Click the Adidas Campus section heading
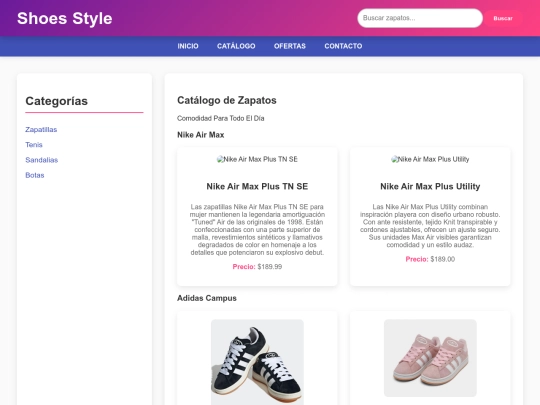Viewport: 540px width, 405px height. tap(207, 298)
